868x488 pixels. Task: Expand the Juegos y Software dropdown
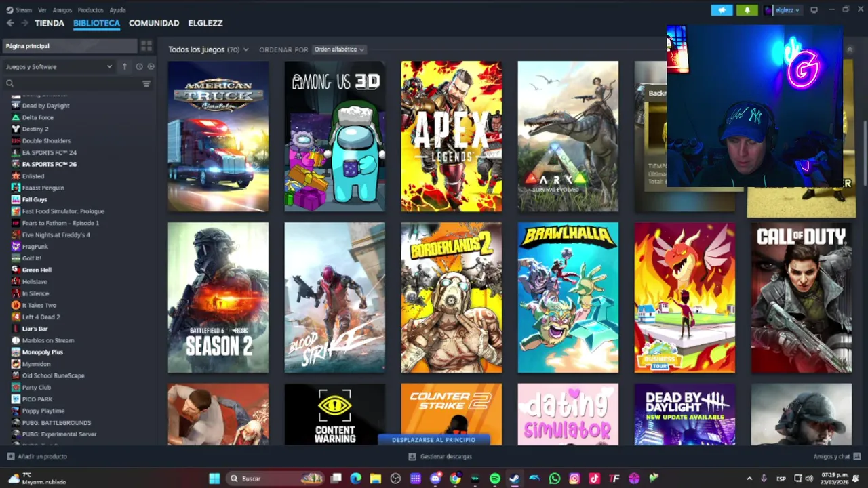tap(58, 66)
